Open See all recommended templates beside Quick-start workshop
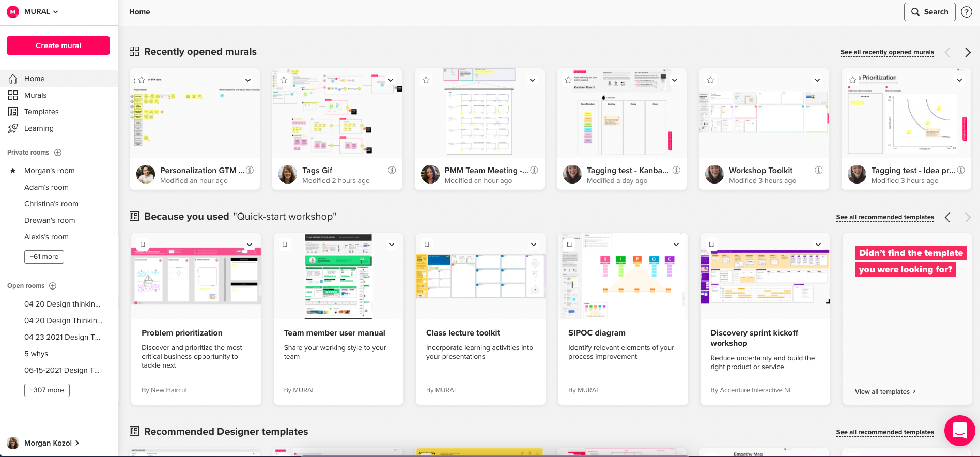Screen dimensions: 980x457 coord(885,217)
